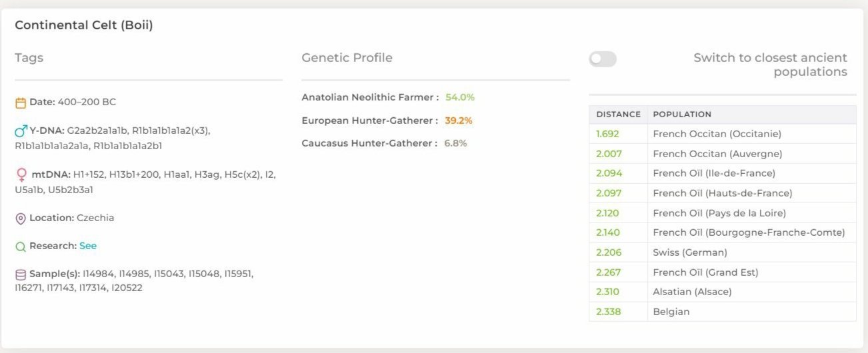The height and width of the screenshot is (353, 868).
Task: Click the Caucasus Hunter-Gatherer 6.8% value
Action: click(455, 143)
